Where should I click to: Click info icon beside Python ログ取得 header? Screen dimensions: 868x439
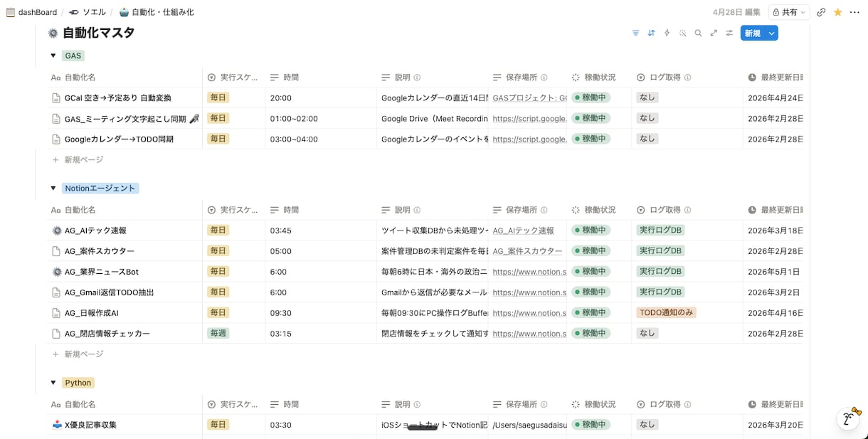(688, 404)
